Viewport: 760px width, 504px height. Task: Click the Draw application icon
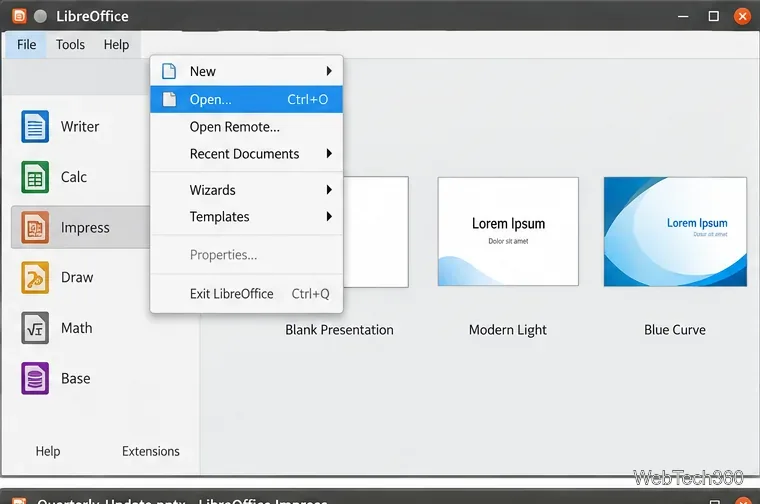coord(35,278)
